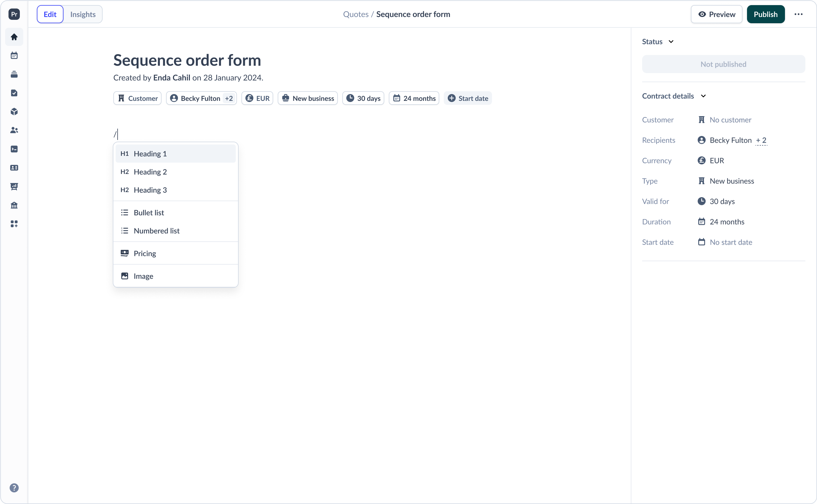
Task: Click the home icon in sidebar
Action: (14, 37)
